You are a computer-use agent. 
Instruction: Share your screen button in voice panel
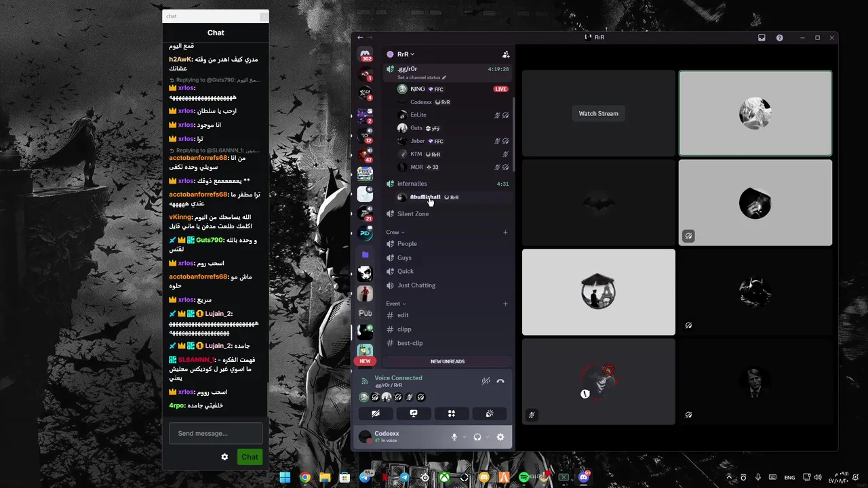pyautogui.click(x=413, y=413)
